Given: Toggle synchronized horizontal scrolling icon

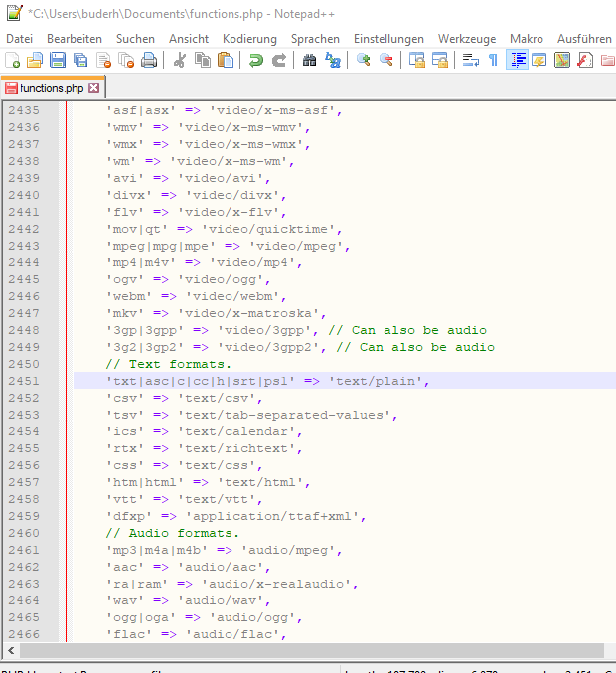Looking at the screenshot, I should click(x=440, y=60).
